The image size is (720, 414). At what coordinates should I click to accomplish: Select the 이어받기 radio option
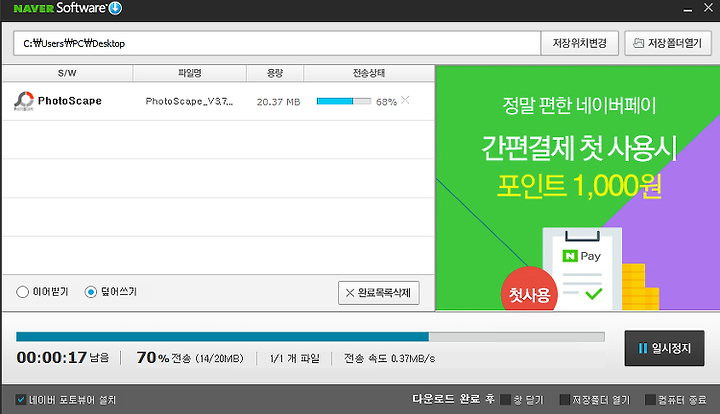point(22,292)
